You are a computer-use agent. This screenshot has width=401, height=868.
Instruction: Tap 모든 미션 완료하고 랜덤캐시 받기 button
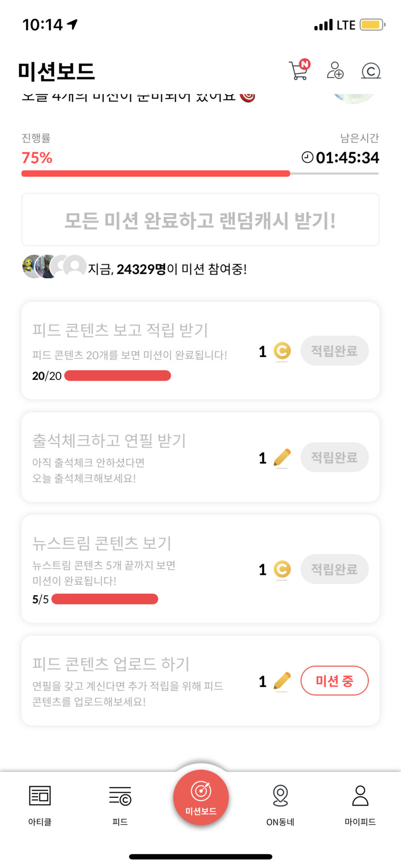[200, 220]
